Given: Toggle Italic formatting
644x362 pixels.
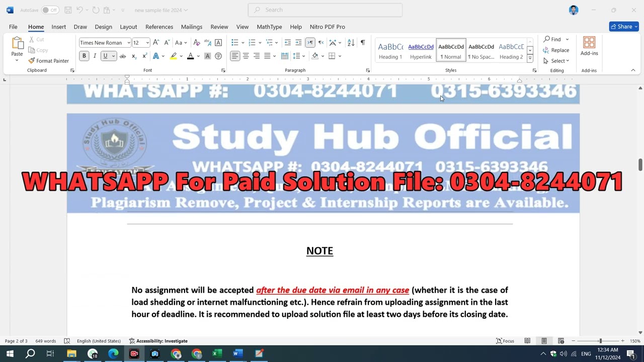Looking at the screenshot, I should (x=95, y=56).
